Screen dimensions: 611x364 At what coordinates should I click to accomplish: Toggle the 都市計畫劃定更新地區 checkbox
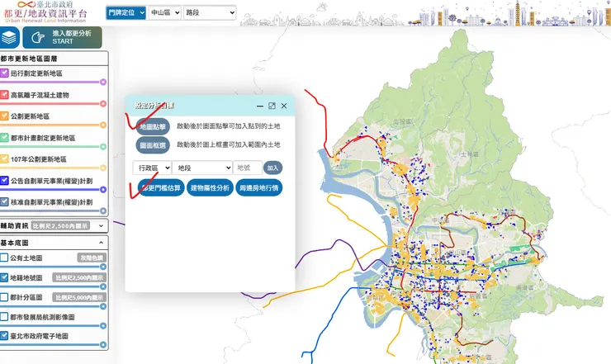pyautogui.click(x=4, y=138)
